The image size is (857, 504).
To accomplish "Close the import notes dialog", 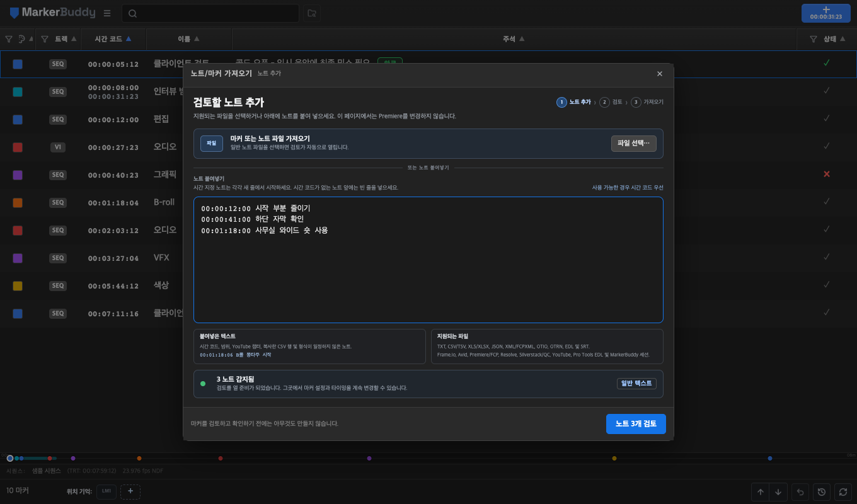I will click(x=660, y=74).
